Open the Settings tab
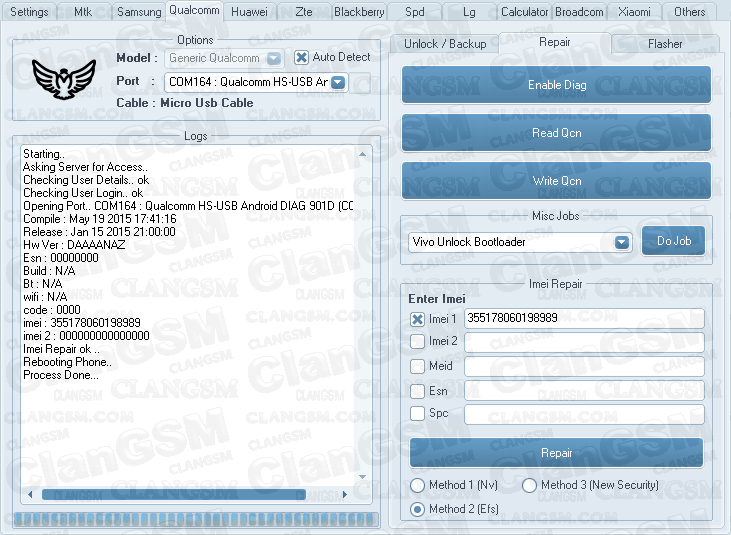 click(x=29, y=12)
